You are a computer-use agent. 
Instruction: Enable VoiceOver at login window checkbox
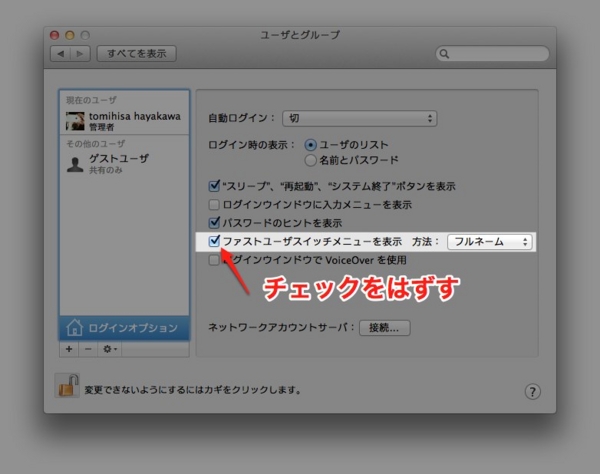214,260
